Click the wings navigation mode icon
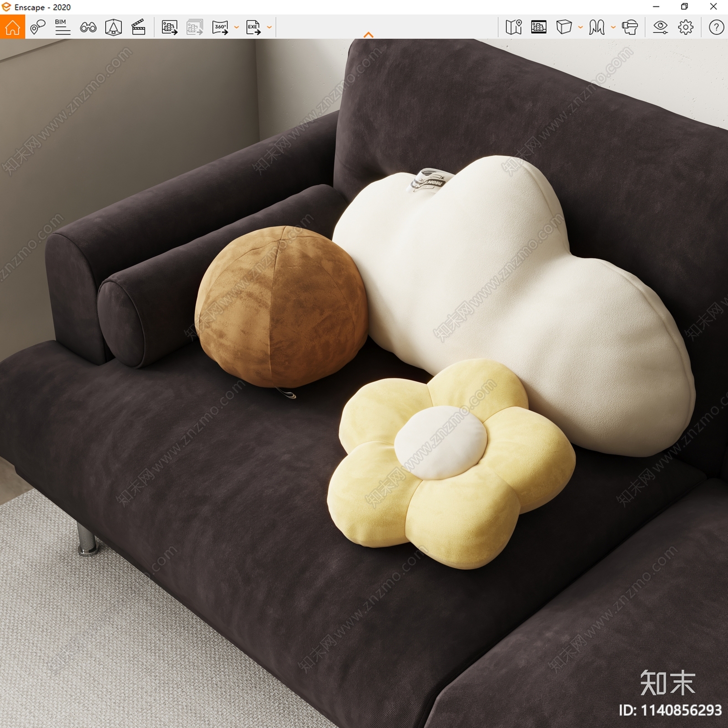 tap(597, 27)
